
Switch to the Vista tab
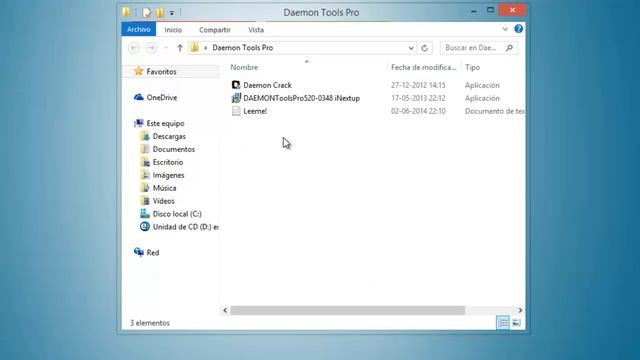pyautogui.click(x=256, y=30)
